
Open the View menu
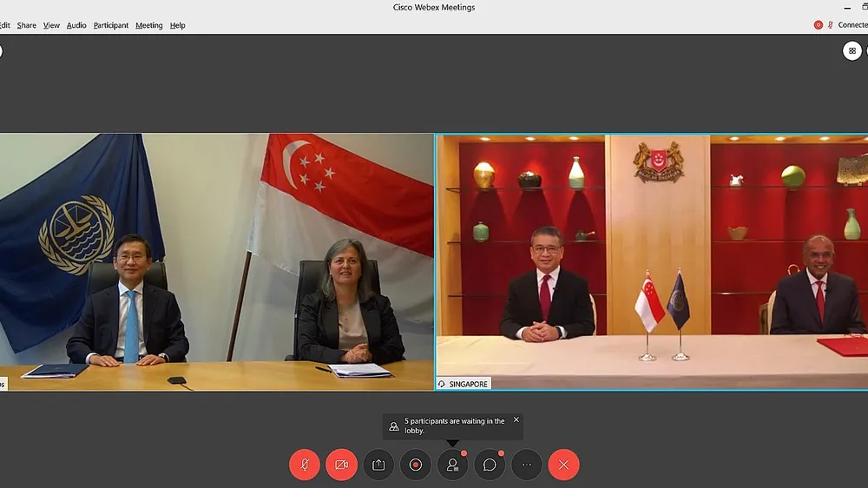tap(51, 25)
